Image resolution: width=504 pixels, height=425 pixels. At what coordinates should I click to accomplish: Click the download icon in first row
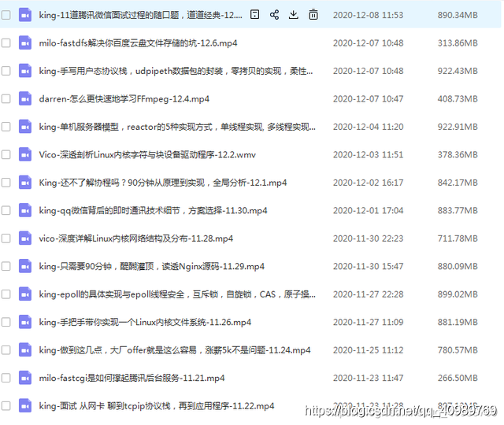(294, 15)
